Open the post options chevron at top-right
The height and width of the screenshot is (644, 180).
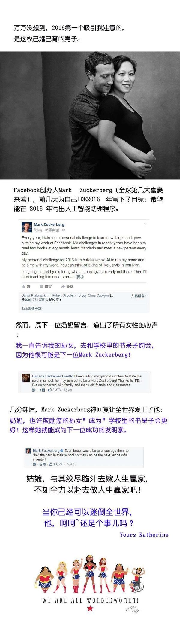click(145, 224)
